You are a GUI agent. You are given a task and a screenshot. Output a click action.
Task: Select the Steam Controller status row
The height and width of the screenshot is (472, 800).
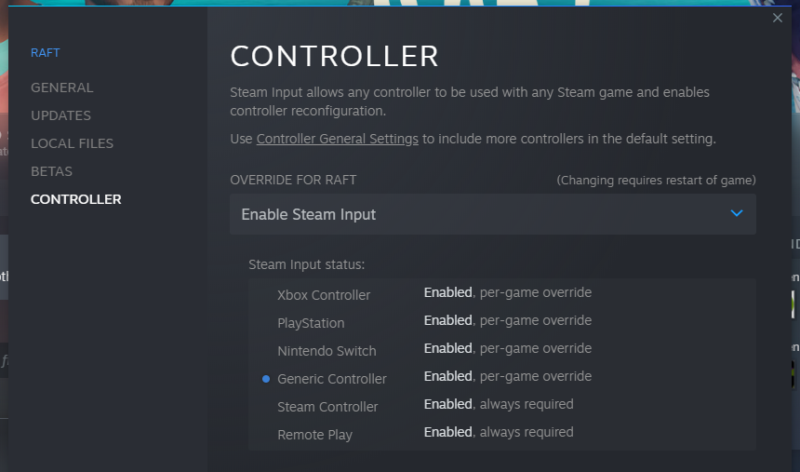(x=502, y=405)
